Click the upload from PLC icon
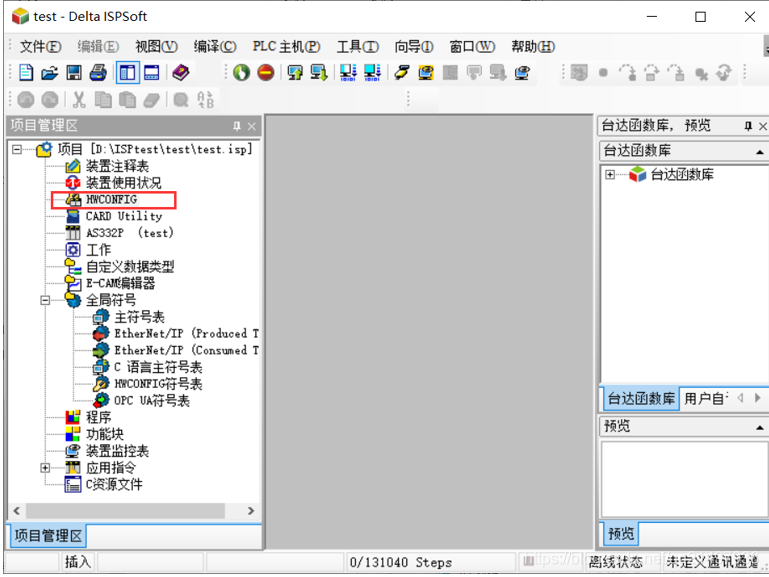 tap(295, 73)
